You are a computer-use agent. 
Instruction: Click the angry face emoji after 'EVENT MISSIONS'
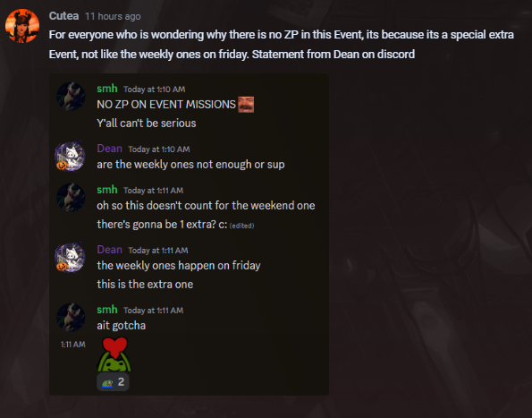point(246,104)
